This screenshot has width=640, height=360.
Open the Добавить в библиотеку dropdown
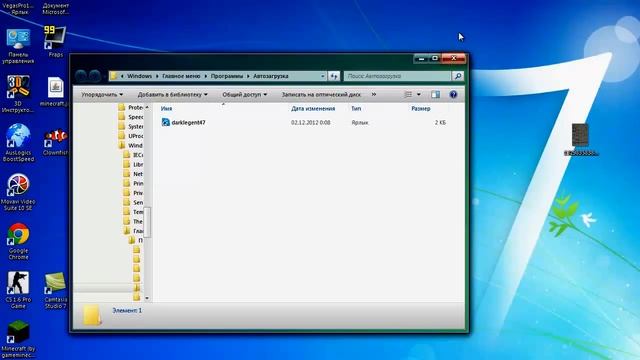173,94
